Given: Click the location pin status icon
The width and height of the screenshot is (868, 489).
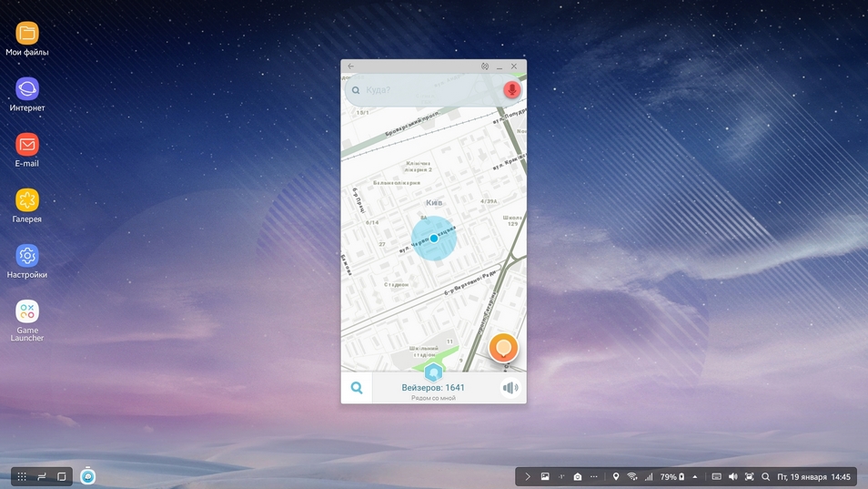Looking at the screenshot, I should [616, 476].
